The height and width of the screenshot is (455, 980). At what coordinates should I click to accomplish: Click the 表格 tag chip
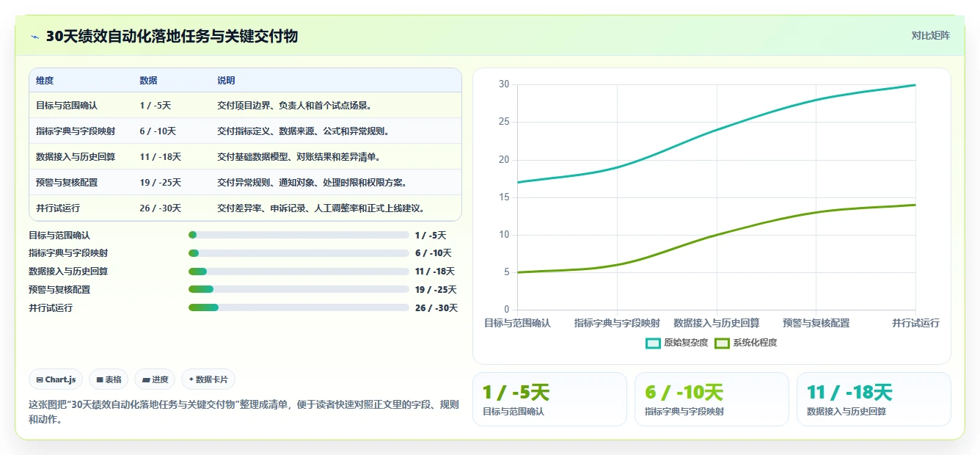pos(109,379)
